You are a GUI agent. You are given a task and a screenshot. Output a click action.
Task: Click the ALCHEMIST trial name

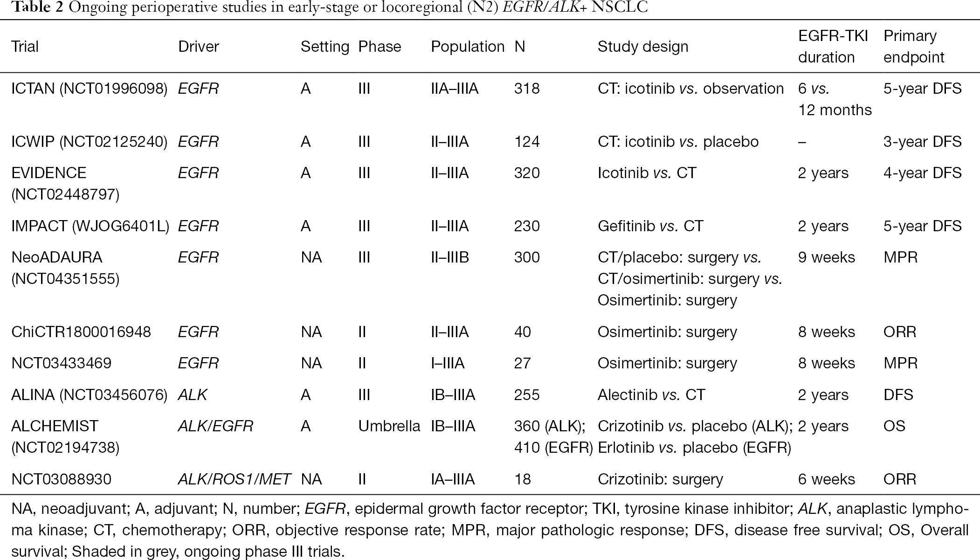pos(65,437)
